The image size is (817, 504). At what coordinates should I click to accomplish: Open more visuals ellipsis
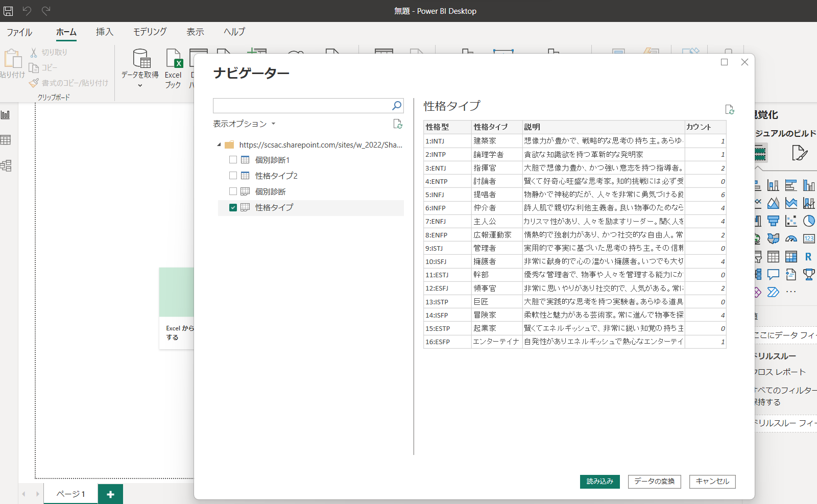[791, 292]
